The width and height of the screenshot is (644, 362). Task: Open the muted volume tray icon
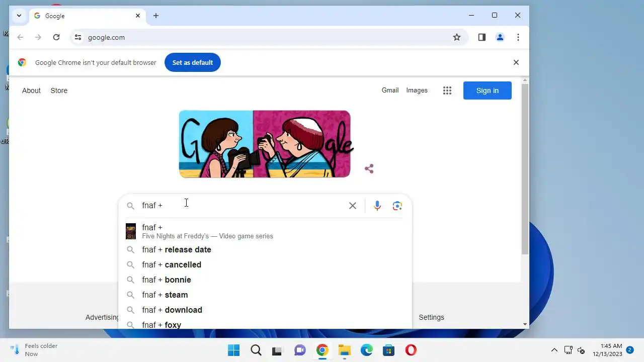(581, 350)
